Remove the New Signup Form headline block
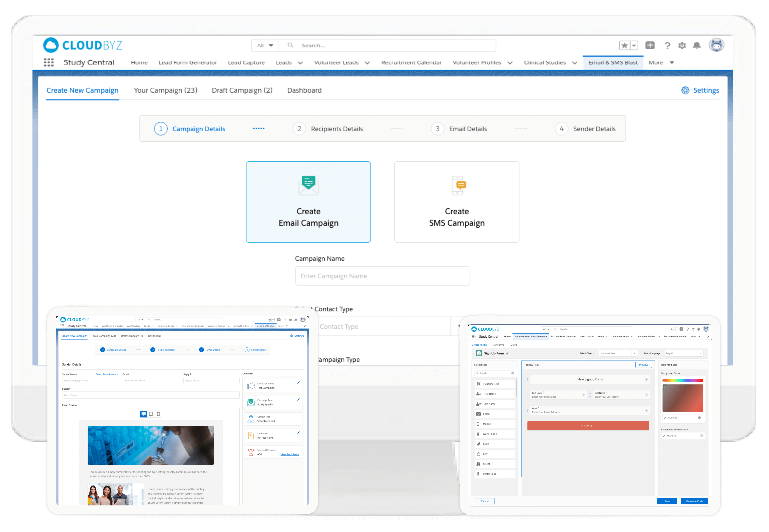The width and height of the screenshot is (769, 532). coord(646,379)
